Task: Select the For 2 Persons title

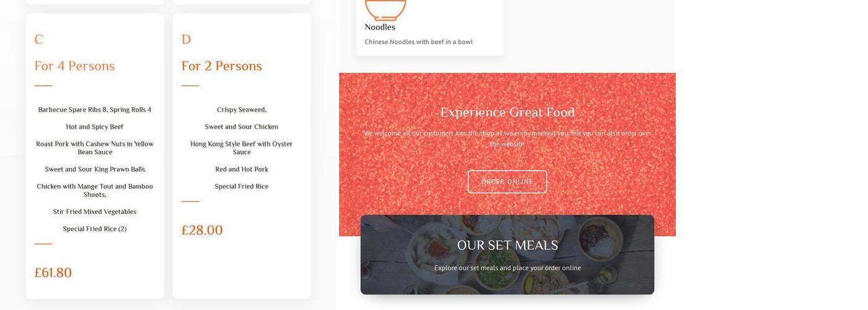Action: click(221, 66)
